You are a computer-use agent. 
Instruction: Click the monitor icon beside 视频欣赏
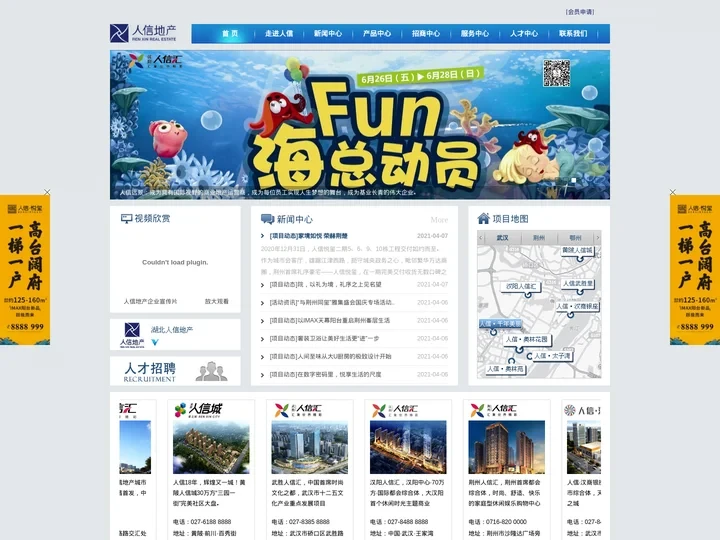click(126, 219)
